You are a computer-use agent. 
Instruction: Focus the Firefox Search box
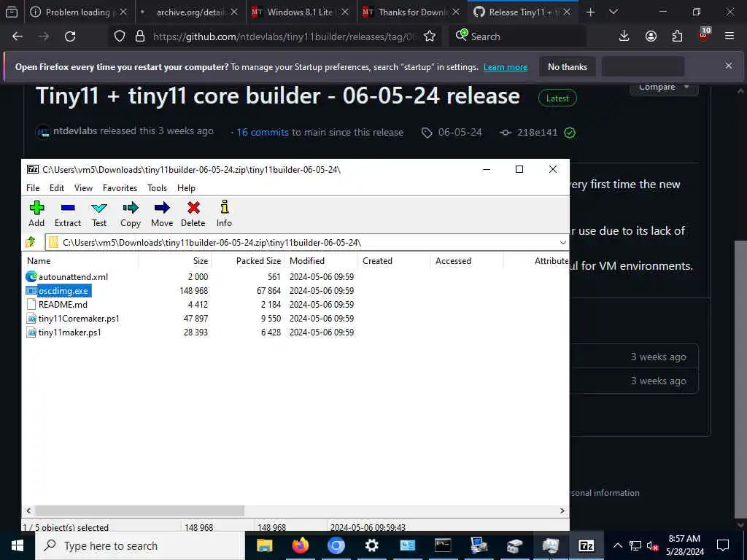[517, 36]
